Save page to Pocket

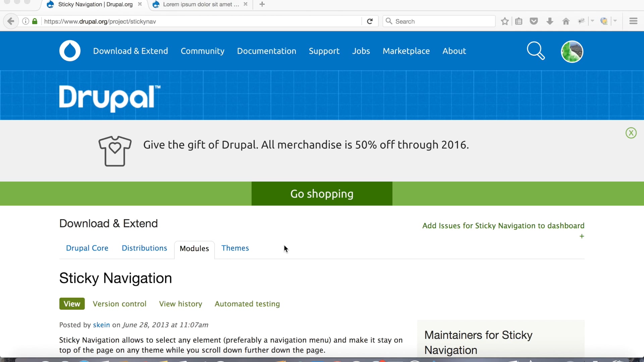[x=534, y=21]
